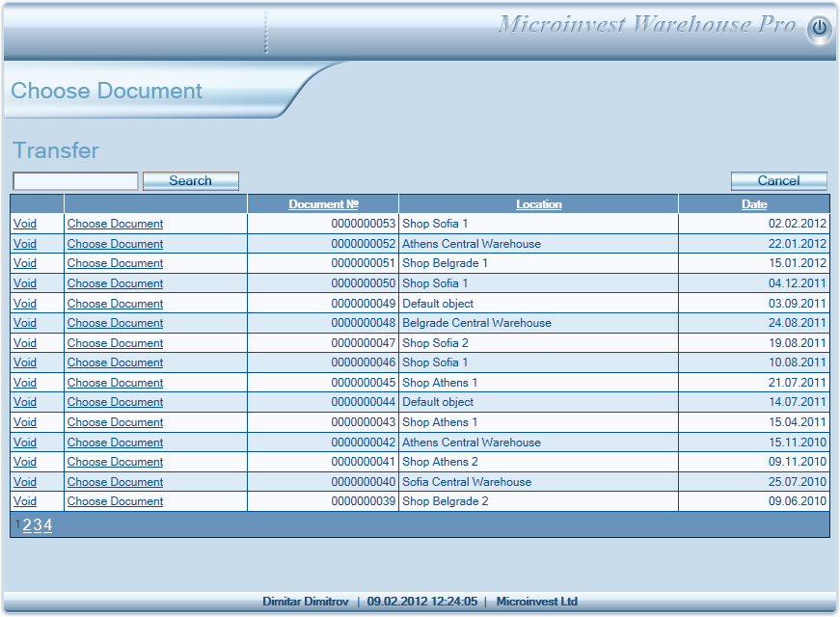Void document 0000000044
Screen dimensions: 840x617
25,402
